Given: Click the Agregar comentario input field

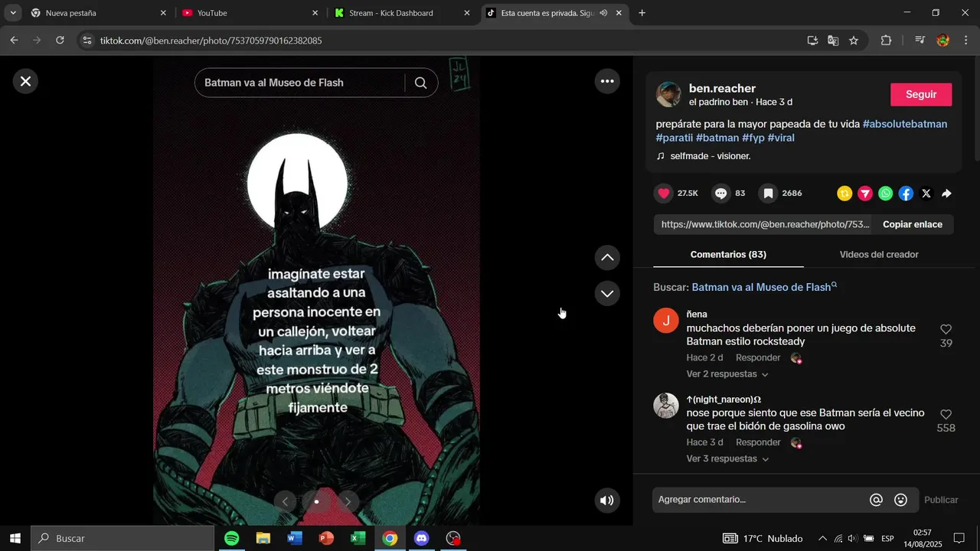Looking at the screenshot, I should pyautogui.click(x=761, y=500).
